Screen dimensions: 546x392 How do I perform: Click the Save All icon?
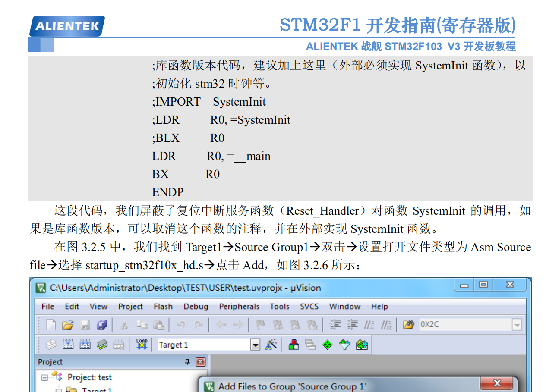point(102,325)
